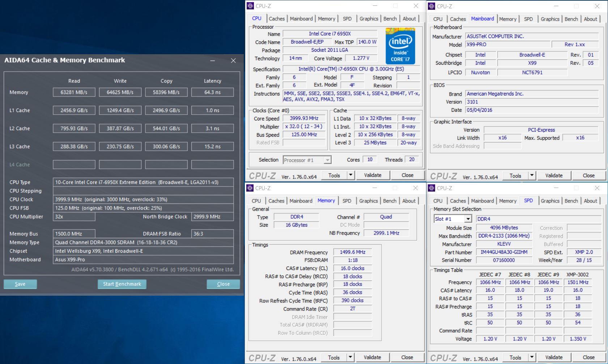Switch to Caches tab in CPU window
The height and width of the screenshot is (364, 608).
point(277,19)
